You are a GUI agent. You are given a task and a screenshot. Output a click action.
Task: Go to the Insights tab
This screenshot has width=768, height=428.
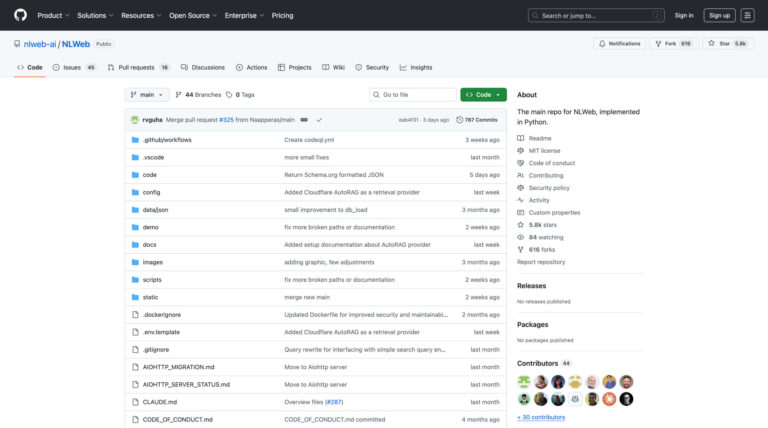pos(416,67)
